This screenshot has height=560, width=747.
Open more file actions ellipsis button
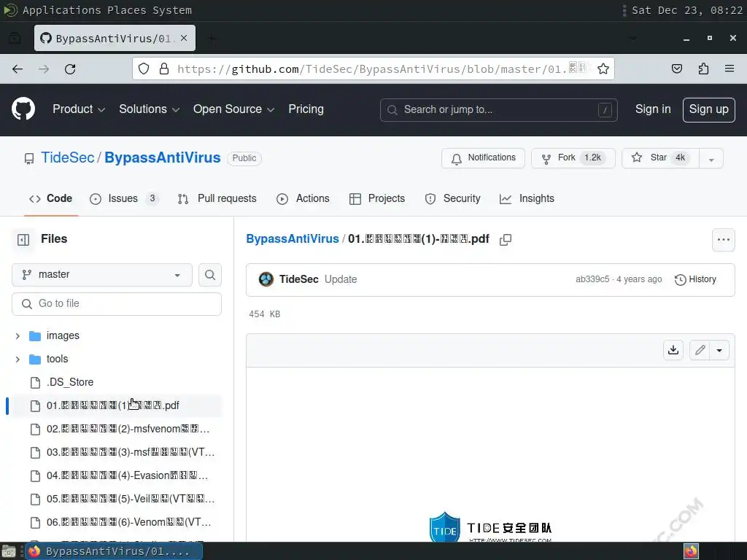pos(723,239)
